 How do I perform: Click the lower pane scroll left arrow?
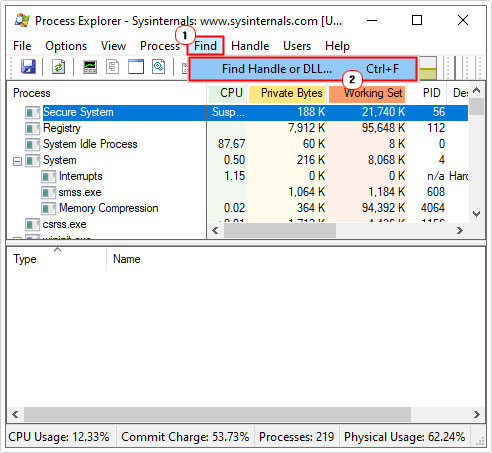(15, 414)
